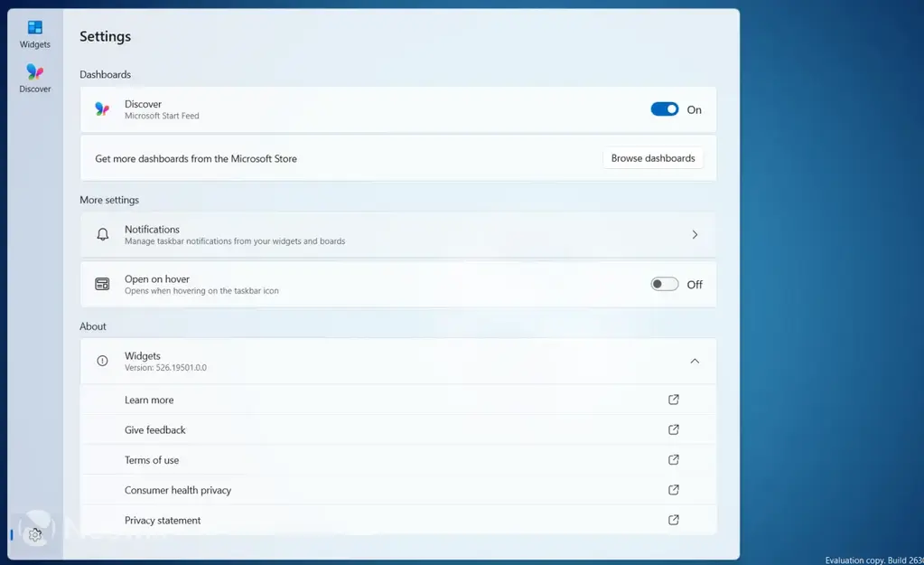
Task: Click the Widgets info circle icon
Action: tap(102, 361)
